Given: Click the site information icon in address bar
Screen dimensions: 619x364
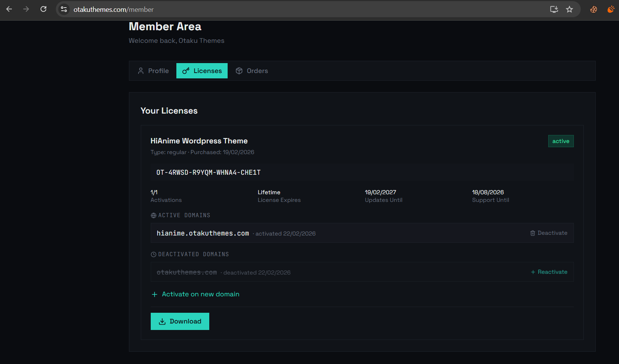Looking at the screenshot, I should pyautogui.click(x=64, y=9).
